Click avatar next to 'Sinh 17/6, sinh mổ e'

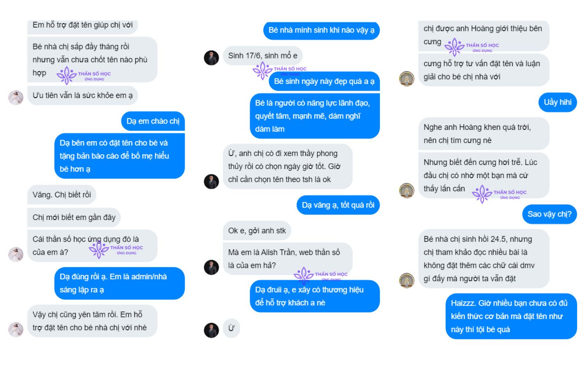(x=211, y=58)
